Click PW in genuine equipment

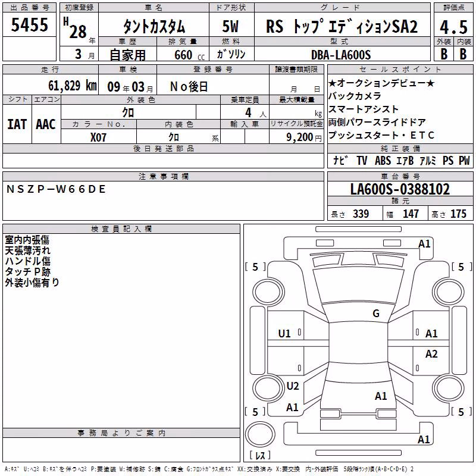click(x=464, y=160)
